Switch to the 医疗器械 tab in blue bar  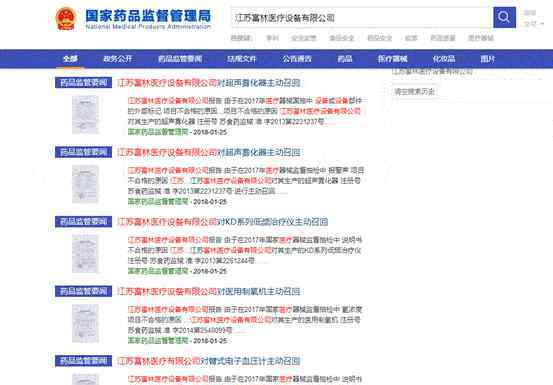tap(393, 59)
